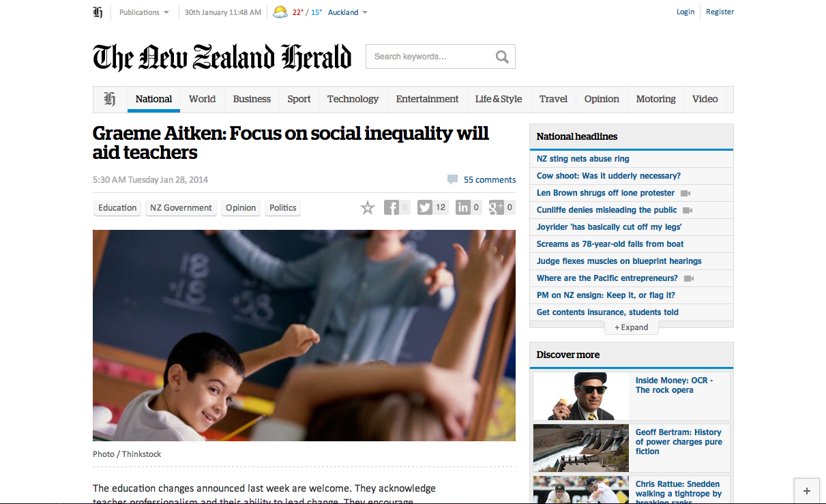Select the NZ Government tag button
Image resolution: width=826 pixels, height=504 pixels.
[181, 208]
